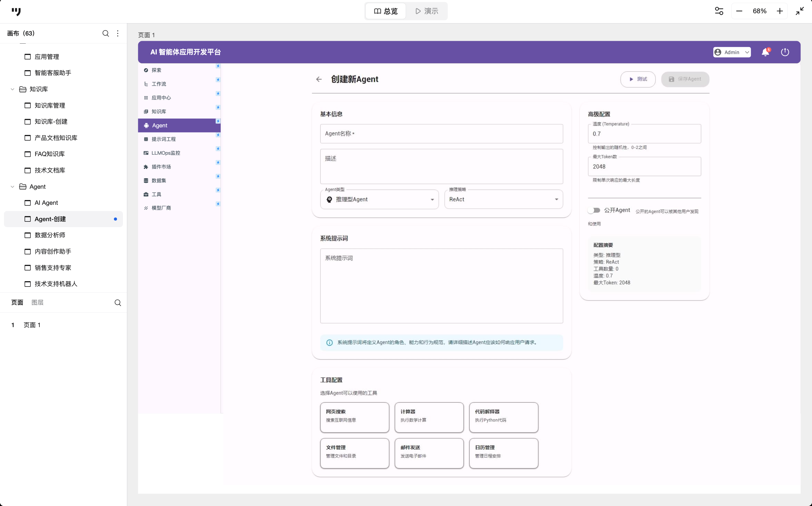Image resolution: width=812 pixels, height=506 pixels.
Task: Select the 网页搜索 tool card
Action: 354,417
